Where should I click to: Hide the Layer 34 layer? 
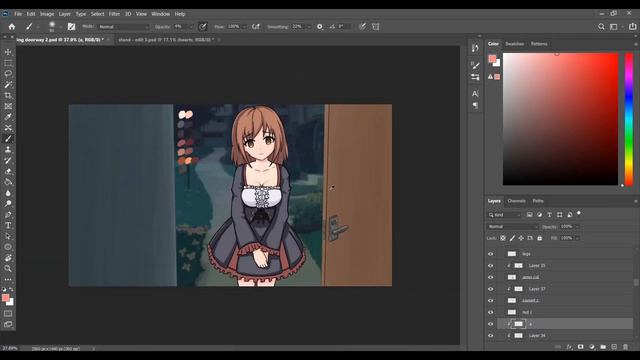(491, 336)
